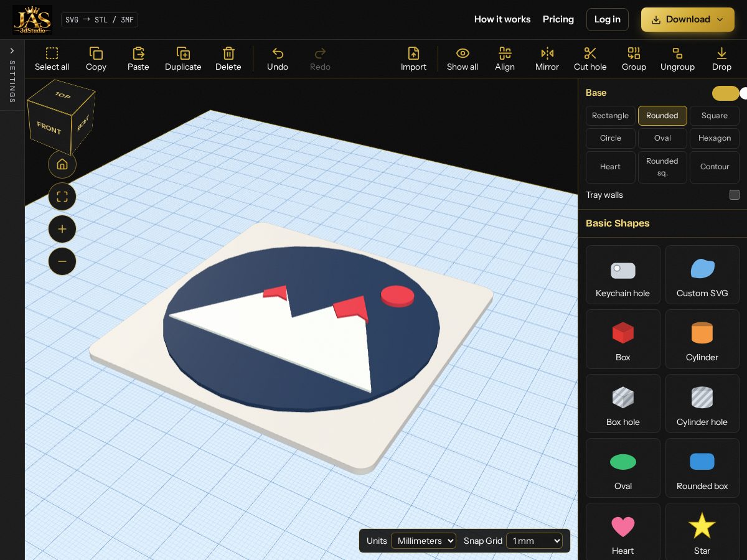Open the Snap Grid dropdown
This screenshot has height=560, width=747.
pyautogui.click(x=534, y=541)
